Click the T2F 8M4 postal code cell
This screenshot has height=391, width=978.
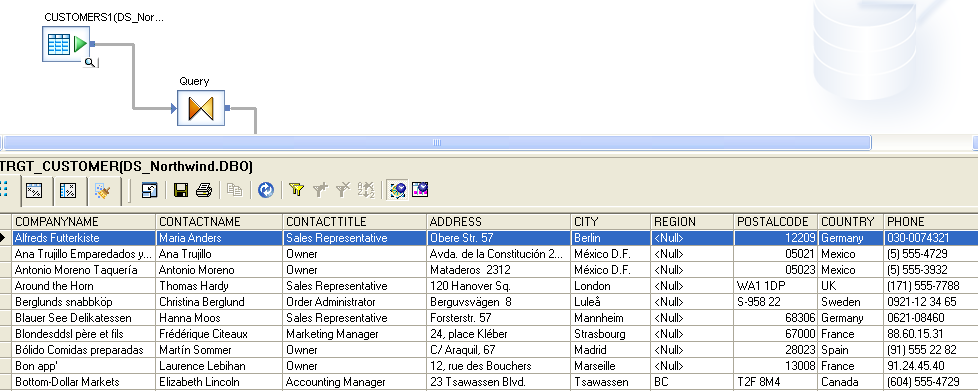(776, 382)
